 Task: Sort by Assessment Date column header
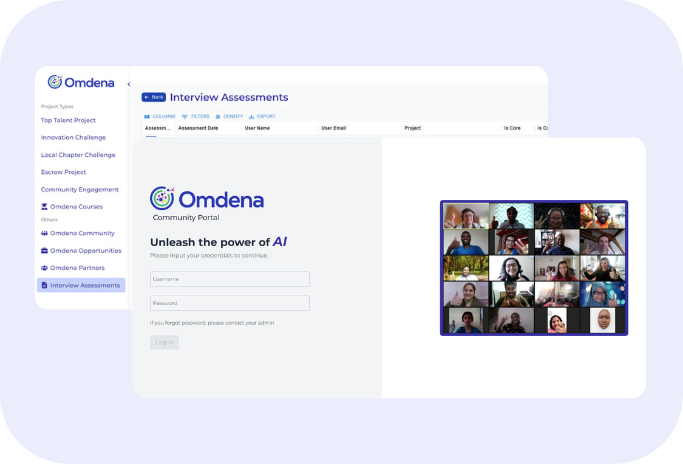click(198, 128)
